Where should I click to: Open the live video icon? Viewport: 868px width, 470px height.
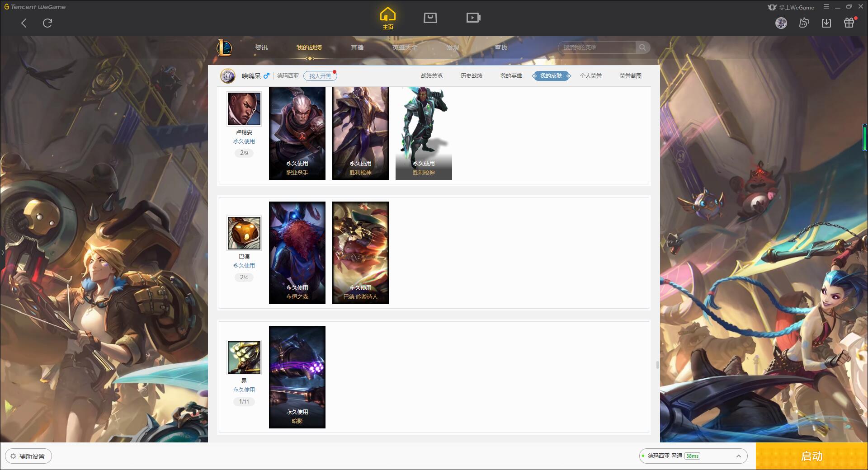(x=473, y=18)
